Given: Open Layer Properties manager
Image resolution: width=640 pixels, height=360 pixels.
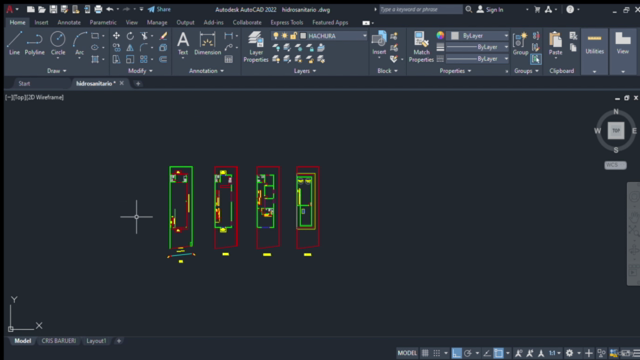Looking at the screenshot, I should coord(256,47).
